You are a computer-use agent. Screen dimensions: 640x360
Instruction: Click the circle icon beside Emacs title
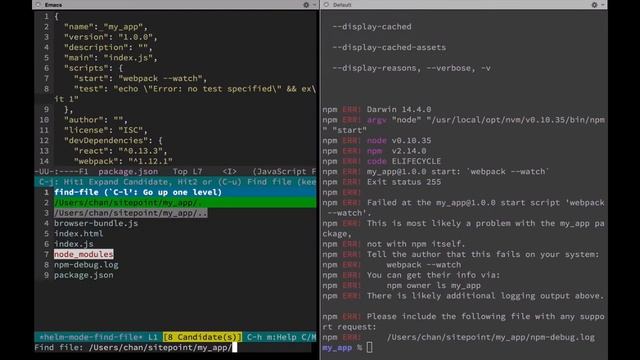pyautogui.click(x=38, y=5)
